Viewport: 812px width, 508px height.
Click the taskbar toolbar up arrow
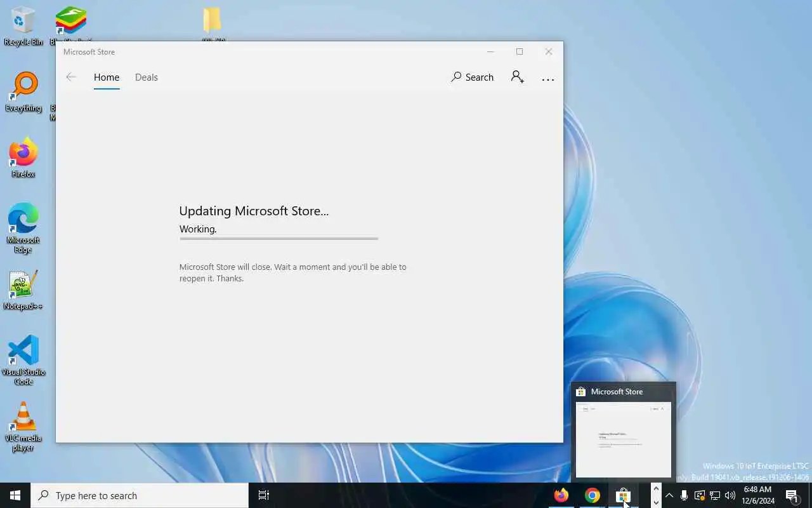656,489
